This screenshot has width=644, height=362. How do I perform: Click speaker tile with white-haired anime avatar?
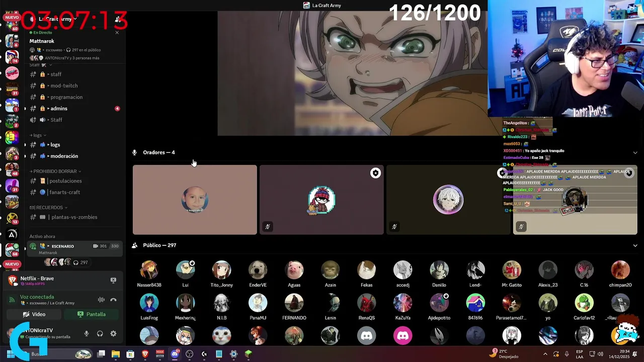pos(448,200)
